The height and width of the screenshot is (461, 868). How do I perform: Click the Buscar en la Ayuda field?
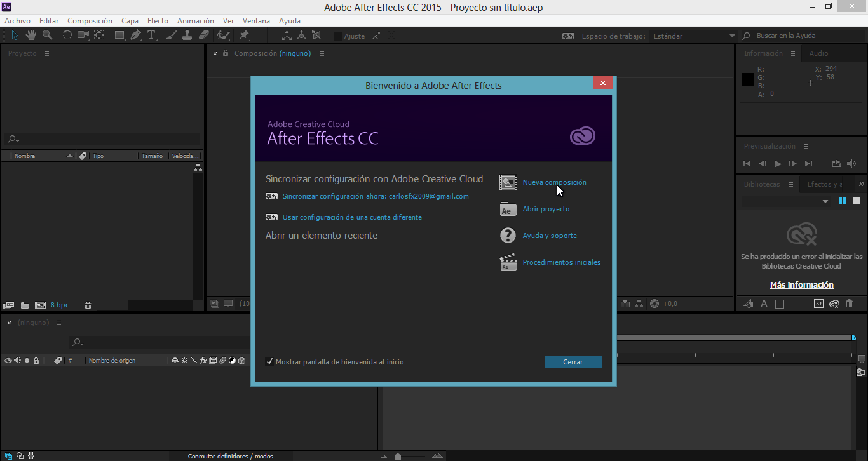click(x=803, y=36)
